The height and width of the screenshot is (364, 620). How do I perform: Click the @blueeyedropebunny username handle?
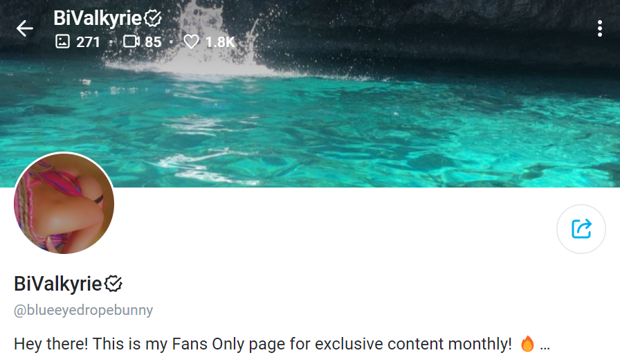84,310
